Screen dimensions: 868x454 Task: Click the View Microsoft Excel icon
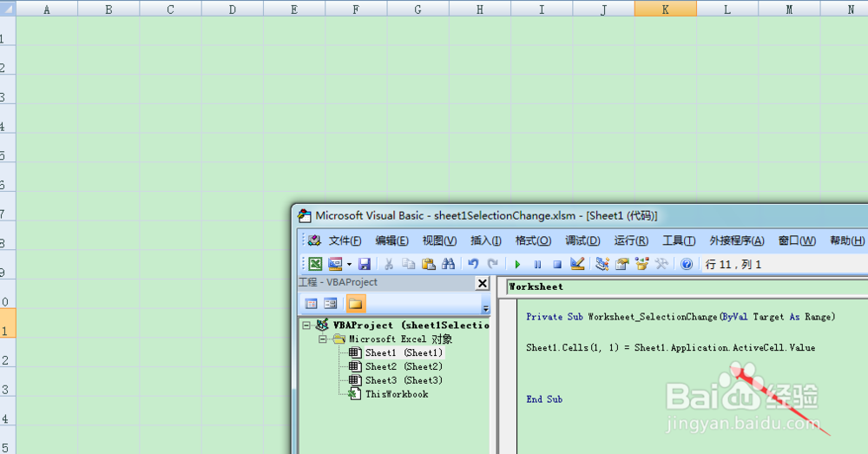pyautogui.click(x=316, y=264)
